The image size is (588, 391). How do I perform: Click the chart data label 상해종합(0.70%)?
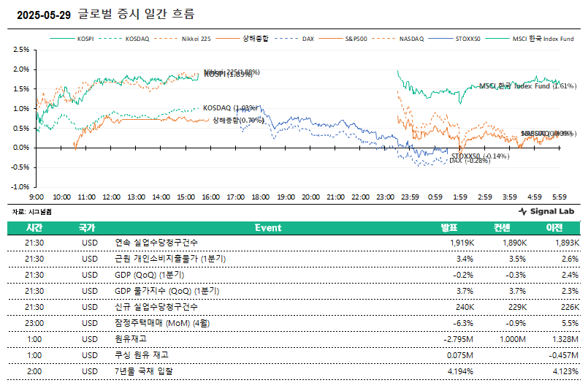click(239, 121)
